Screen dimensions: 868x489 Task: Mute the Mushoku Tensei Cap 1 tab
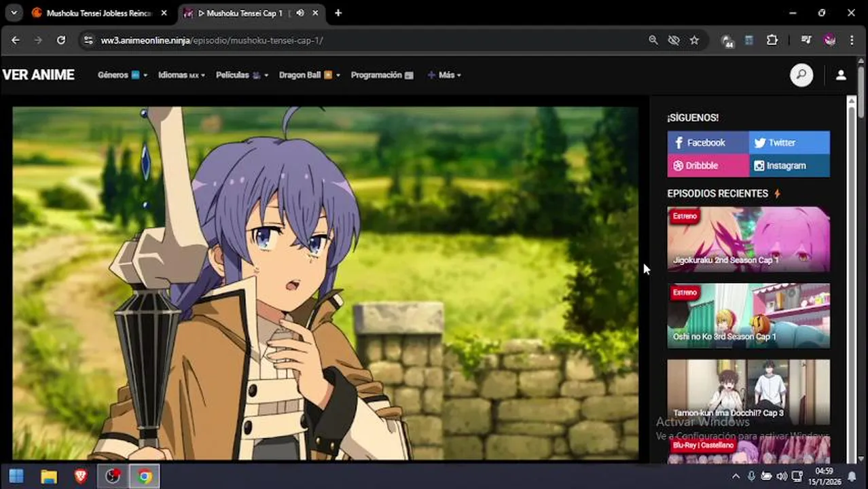point(300,13)
